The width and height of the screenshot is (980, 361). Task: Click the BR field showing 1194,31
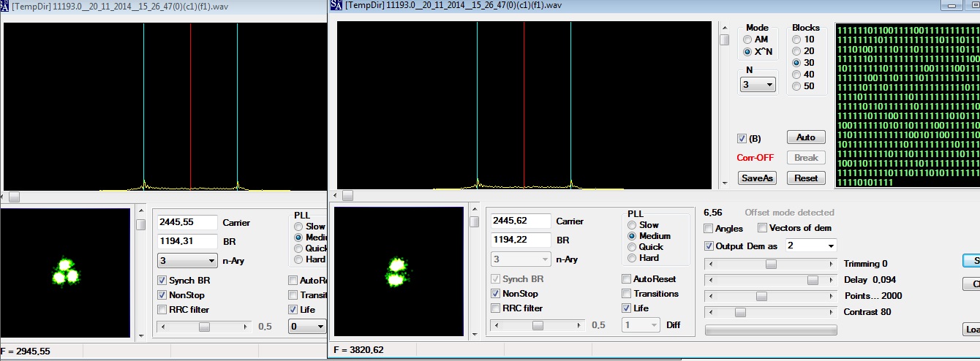pyautogui.click(x=187, y=241)
